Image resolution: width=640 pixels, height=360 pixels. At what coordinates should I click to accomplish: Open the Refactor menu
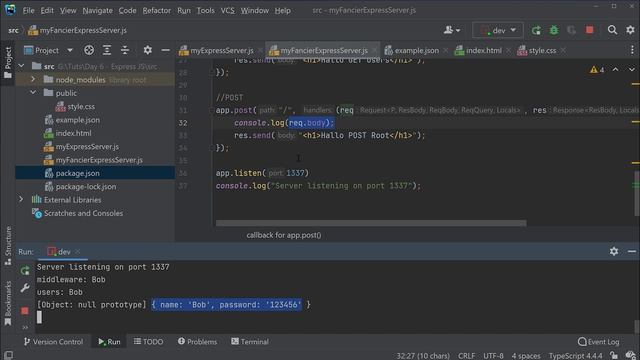(156, 10)
